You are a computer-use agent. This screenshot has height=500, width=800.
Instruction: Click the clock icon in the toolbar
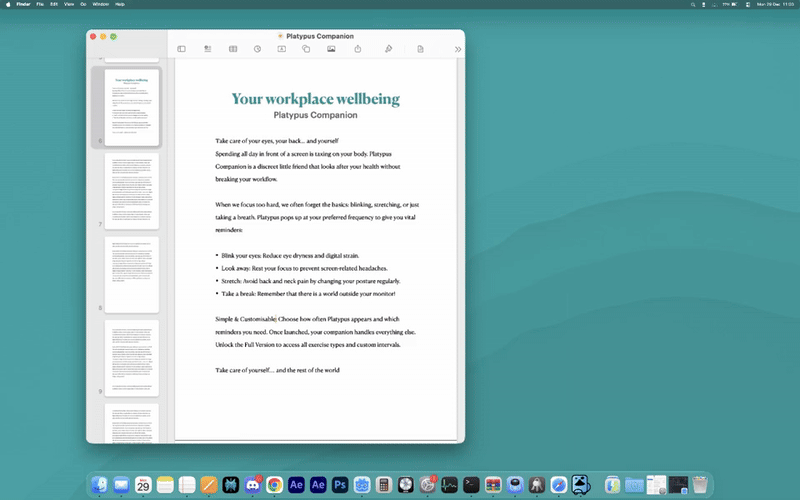[x=257, y=49]
